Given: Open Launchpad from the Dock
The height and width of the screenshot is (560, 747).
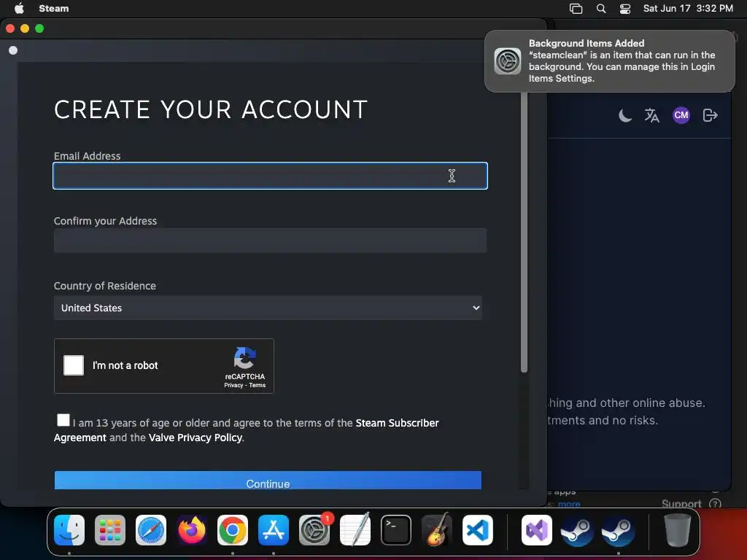Looking at the screenshot, I should pyautogui.click(x=110, y=530).
